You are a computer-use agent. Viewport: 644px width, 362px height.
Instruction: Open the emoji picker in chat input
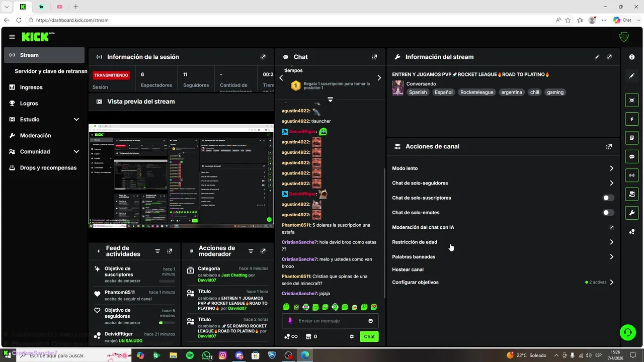[371, 321]
